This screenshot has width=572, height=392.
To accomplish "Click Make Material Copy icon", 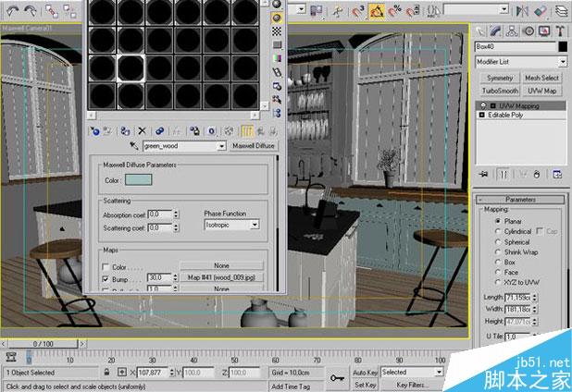I will coord(159,130).
